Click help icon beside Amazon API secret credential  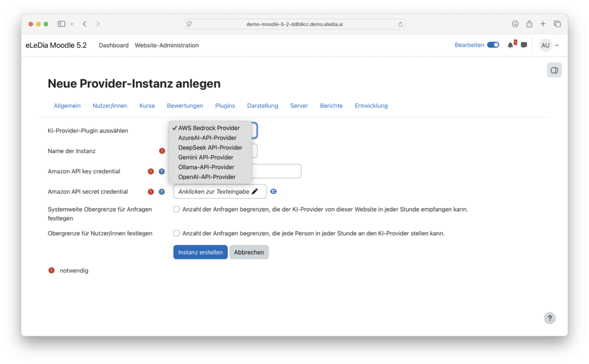point(162,191)
